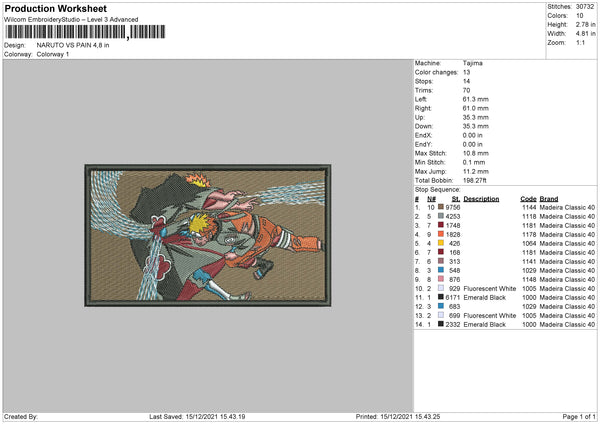
Task: Click the 'Created By:' footer label
Action: (x=21, y=416)
